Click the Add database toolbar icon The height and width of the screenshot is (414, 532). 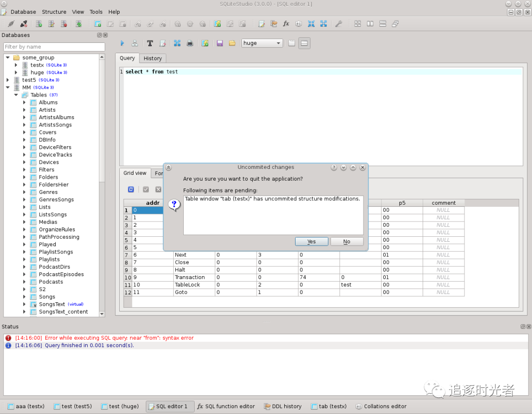(x=39, y=24)
